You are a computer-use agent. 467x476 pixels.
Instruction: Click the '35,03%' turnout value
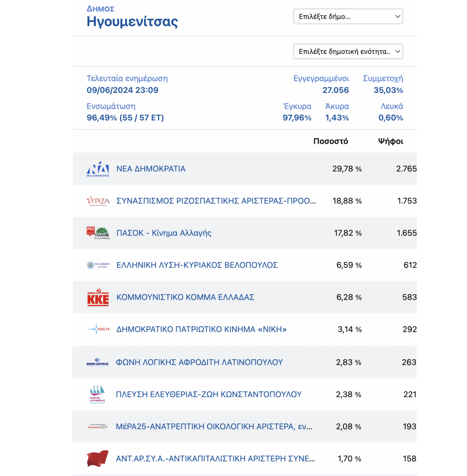tap(388, 90)
